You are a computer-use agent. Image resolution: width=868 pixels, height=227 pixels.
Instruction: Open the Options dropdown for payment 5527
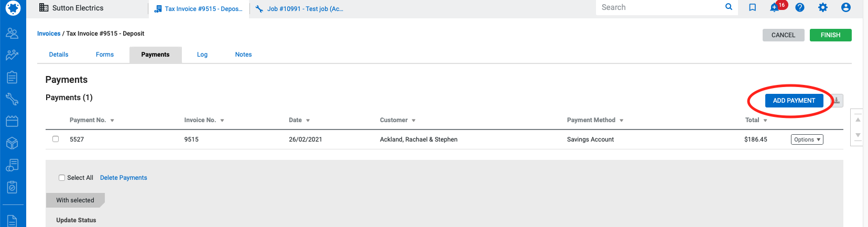[x=807, y=139]
